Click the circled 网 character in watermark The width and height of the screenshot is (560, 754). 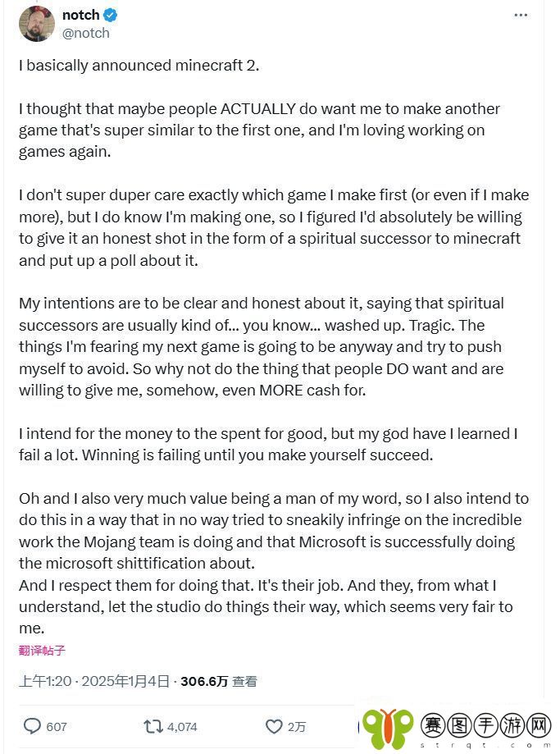(540, 725)
